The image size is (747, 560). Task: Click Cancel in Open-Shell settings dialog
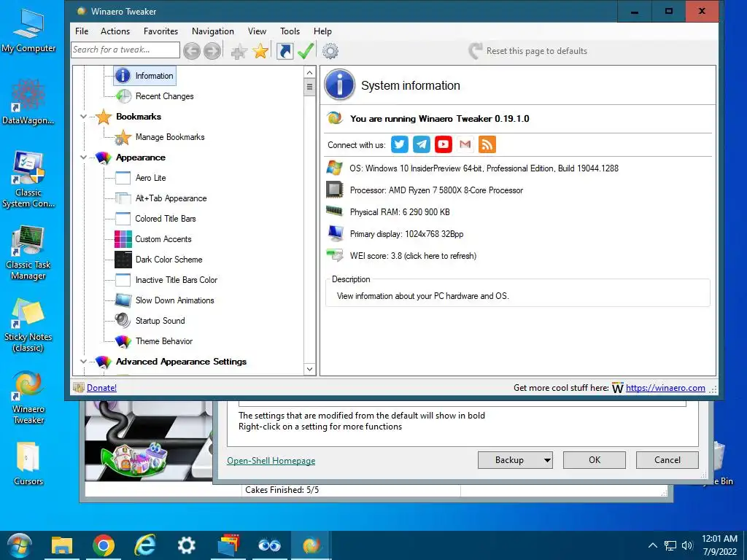(667, 461)
